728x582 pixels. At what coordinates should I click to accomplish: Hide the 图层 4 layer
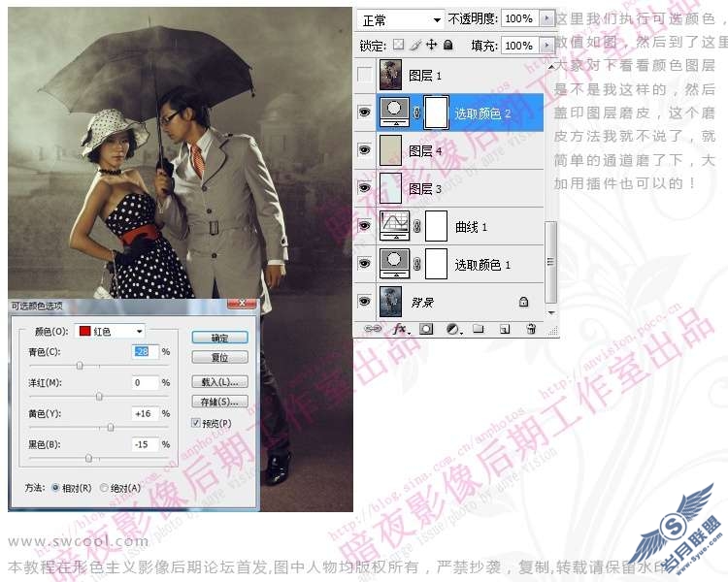pos(364,149)
